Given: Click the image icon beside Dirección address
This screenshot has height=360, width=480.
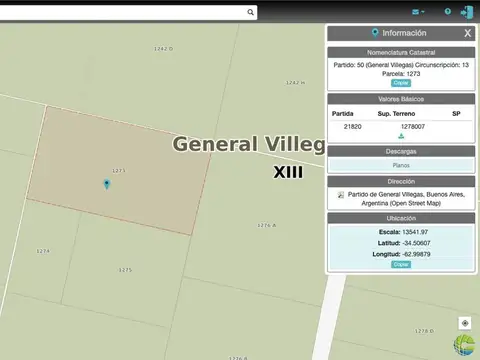Looking at the screenshot, I should click(340, 195).
